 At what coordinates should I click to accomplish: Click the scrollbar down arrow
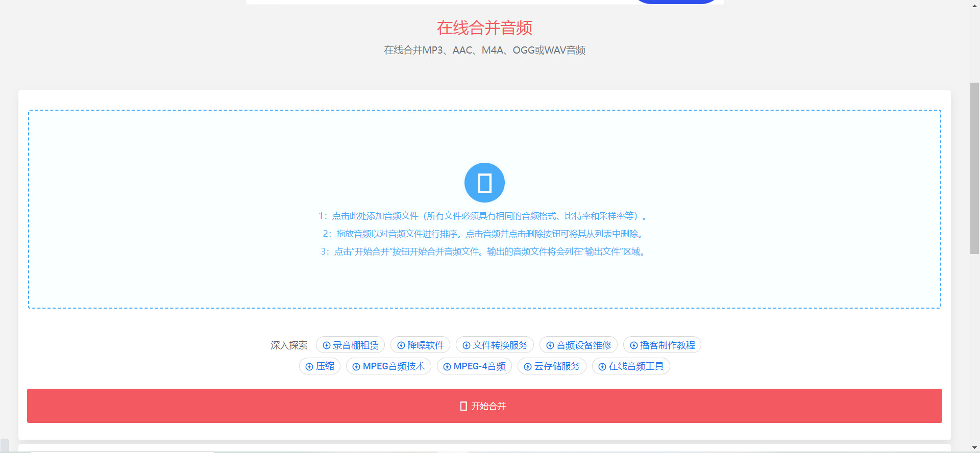click(975, 448)
